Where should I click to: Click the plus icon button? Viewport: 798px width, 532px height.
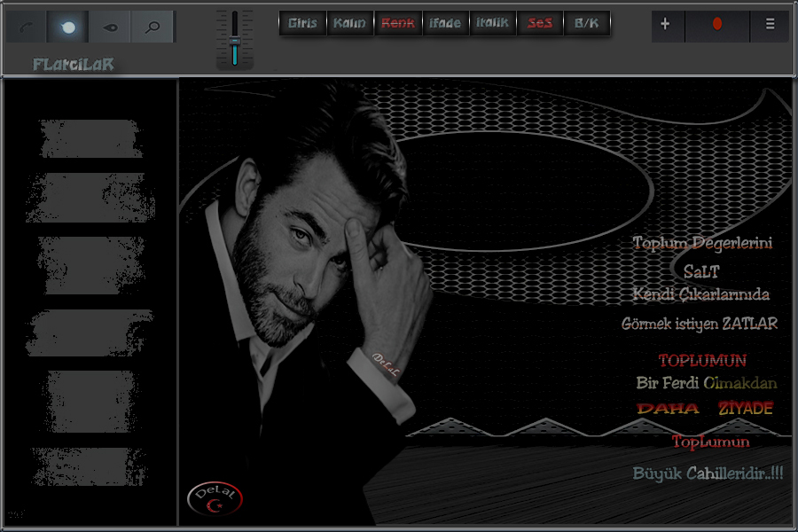pyautogui.click(x=667, y=26)
